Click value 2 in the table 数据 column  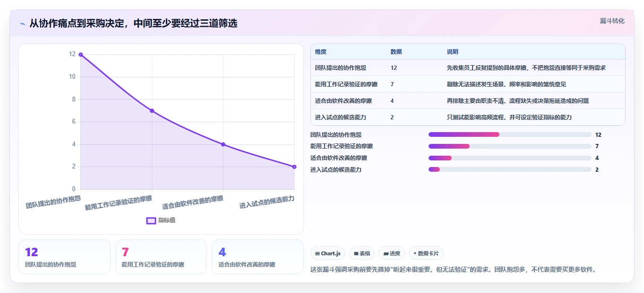[392, 117]
